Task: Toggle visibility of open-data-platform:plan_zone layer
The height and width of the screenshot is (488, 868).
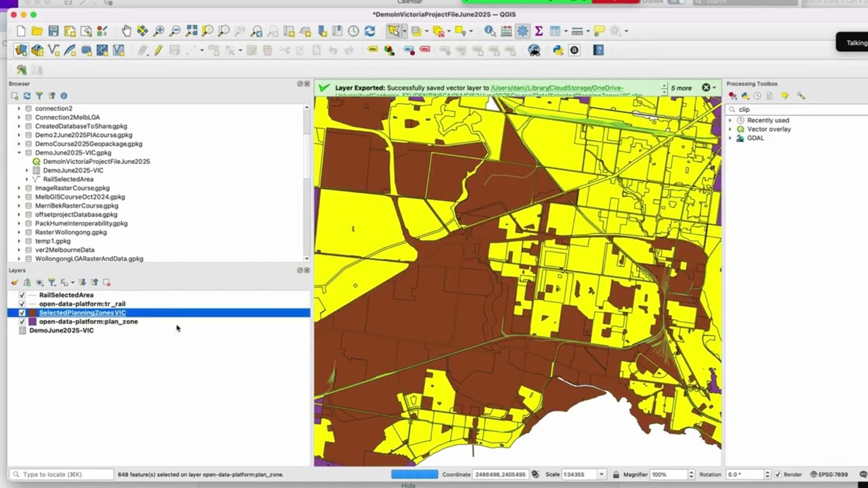Action: pos(22,322)
